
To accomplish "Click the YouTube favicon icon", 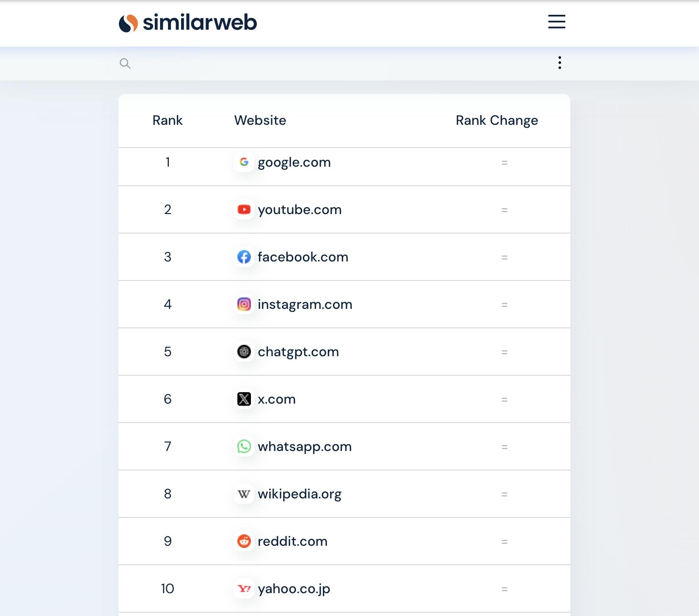I will (x=244, y=209).
